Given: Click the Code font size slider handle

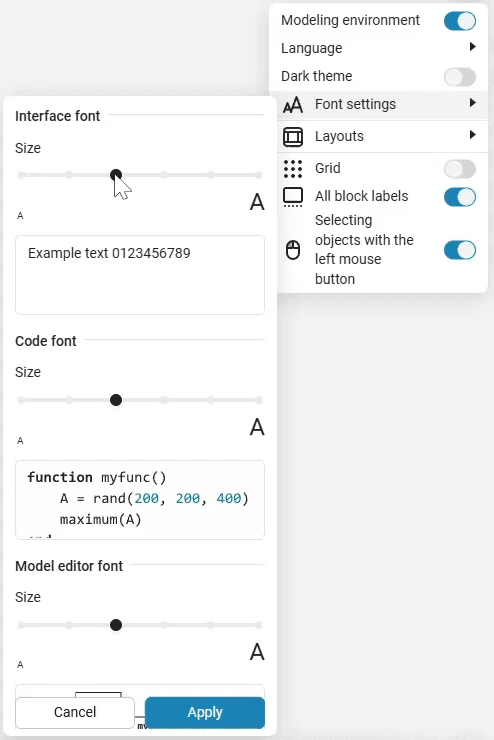Looking at the screenshot, I should pyautogui.click(x=116, y=400).
